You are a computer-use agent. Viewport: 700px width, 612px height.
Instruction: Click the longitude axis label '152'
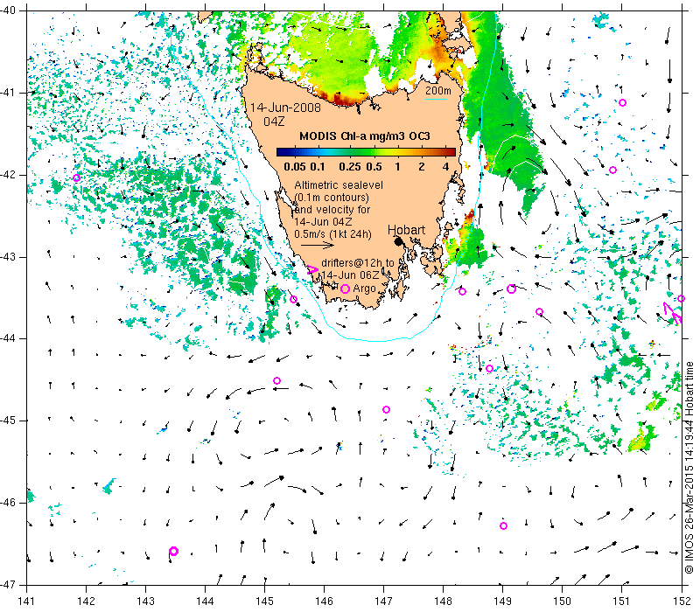pyautogui.click(x=682, y=601)
